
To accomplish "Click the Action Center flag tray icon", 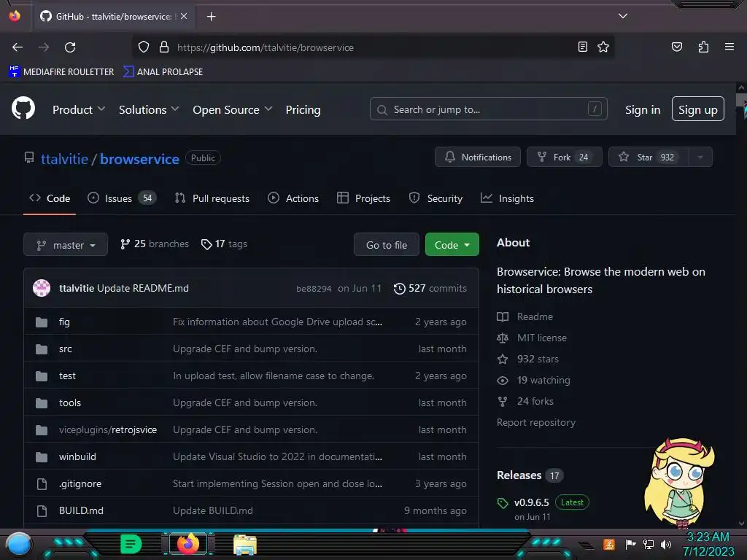I will tap(630, 544).
